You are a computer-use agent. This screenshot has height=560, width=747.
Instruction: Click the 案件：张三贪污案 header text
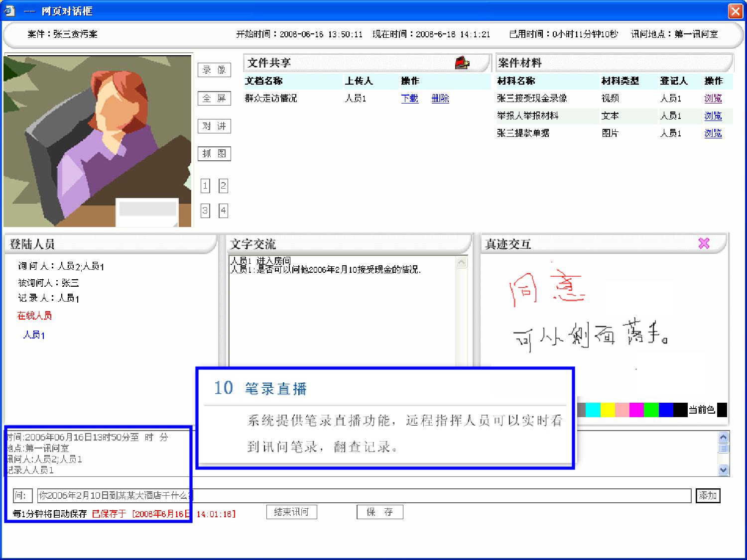pos(62,34)
